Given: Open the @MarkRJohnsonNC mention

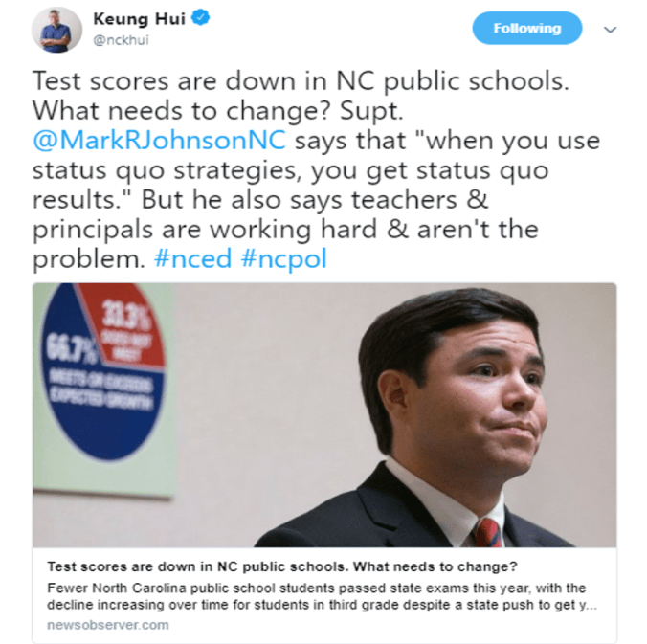Looking at the screenshot, I should point(159,140).
